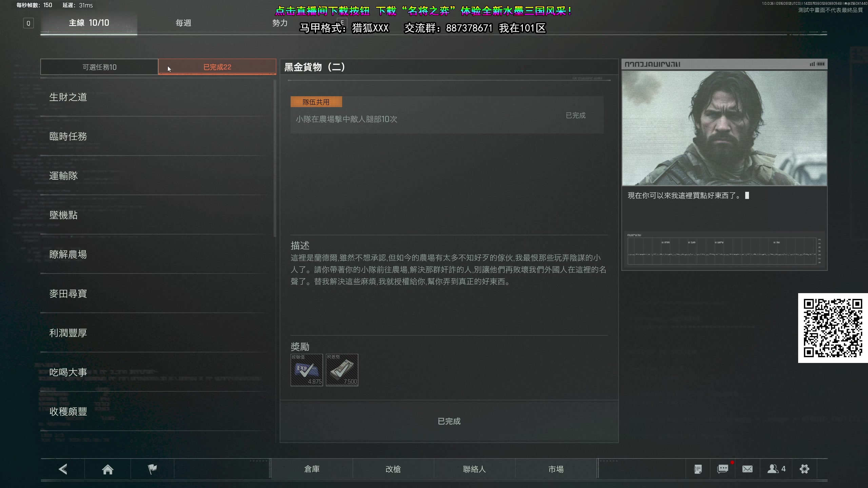Select the experience reward item

307,370
